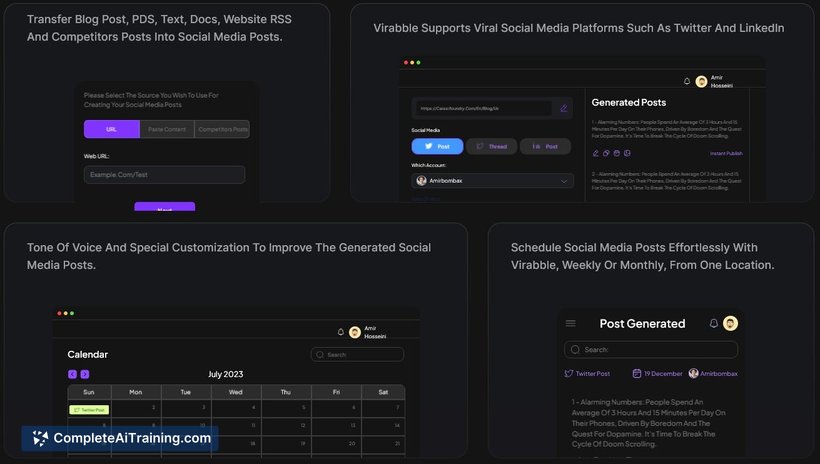The width and height of the screenshot is (820, 464).
Task: Click the edit pencil icon next to URL field
Action: coord(564,108)
